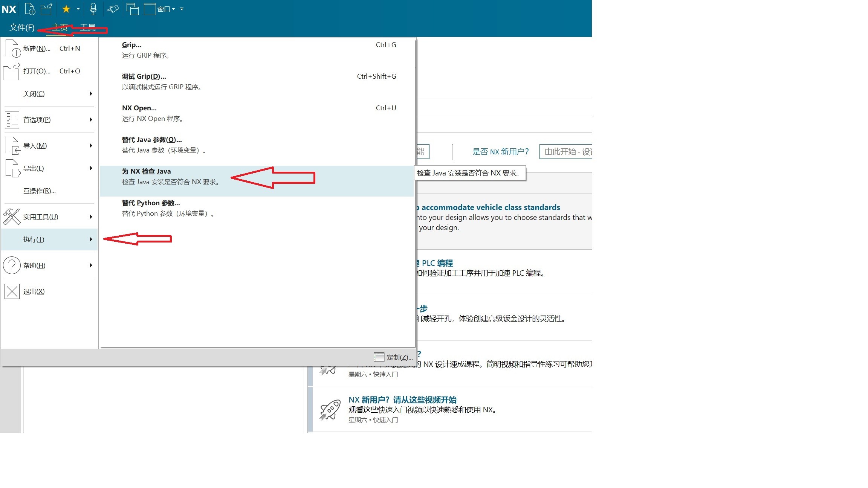Expand the 关闭(C) submenu

[x=49, y=94]
